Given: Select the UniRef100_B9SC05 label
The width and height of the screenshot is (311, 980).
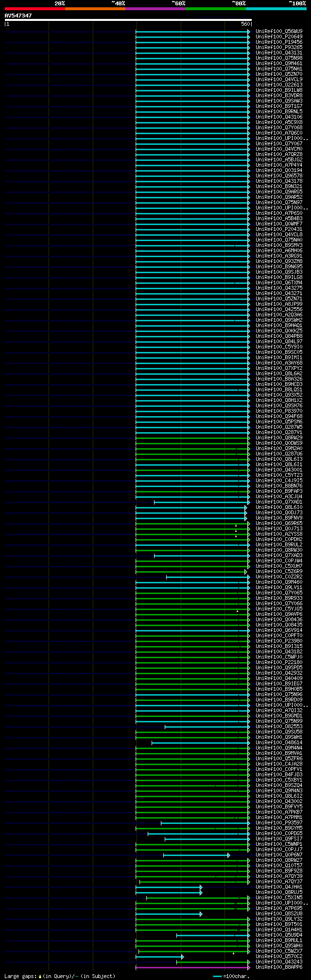Looking at the screenshot, I should pyautogui.click(x=279, y=352).
